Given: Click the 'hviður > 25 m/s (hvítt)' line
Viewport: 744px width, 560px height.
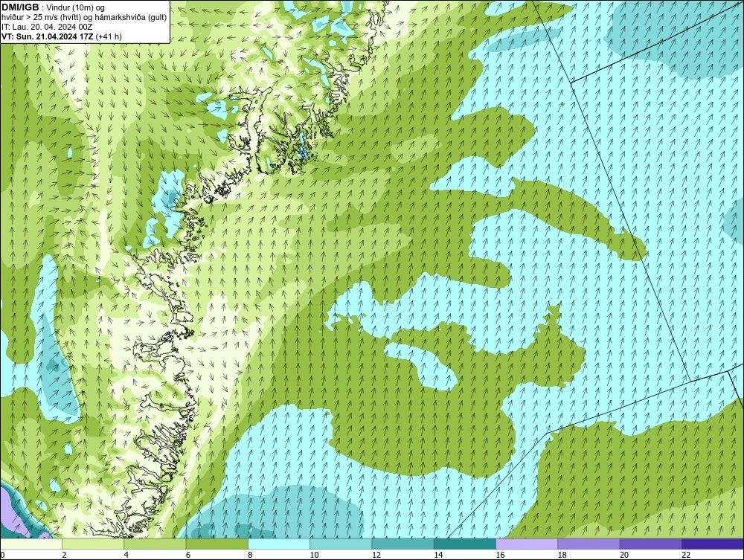Looking at the screenshot, I should coord(41,17).
